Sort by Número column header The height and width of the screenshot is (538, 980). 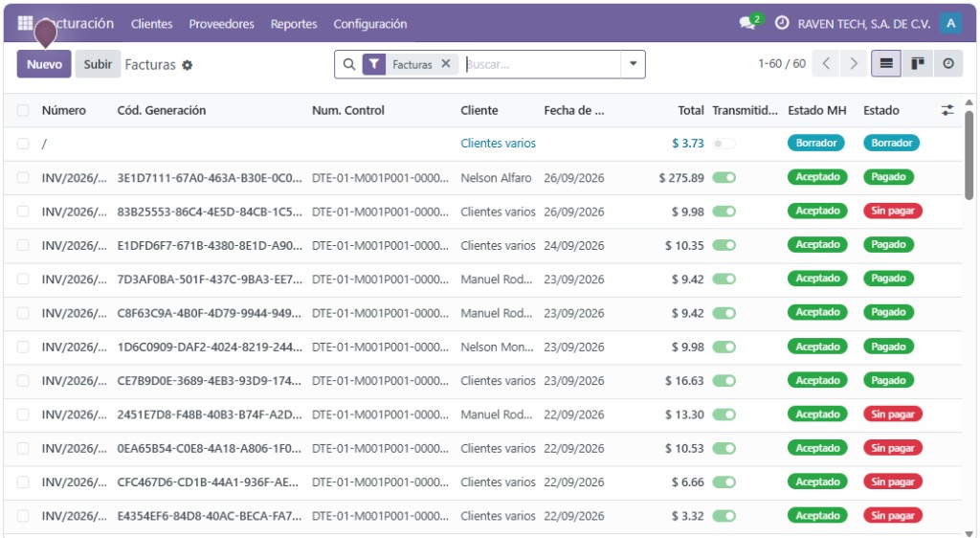pos(64,111)
